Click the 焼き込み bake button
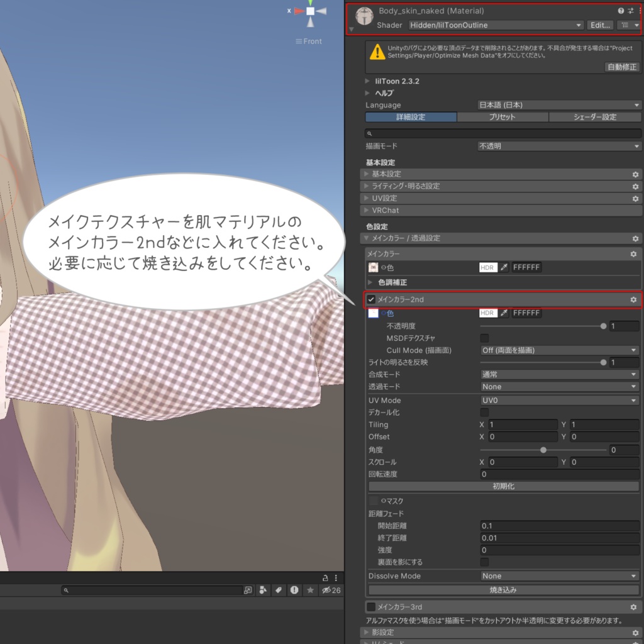Image resolution: width=644 pixels, height=644 pixels. coord(504,590)
